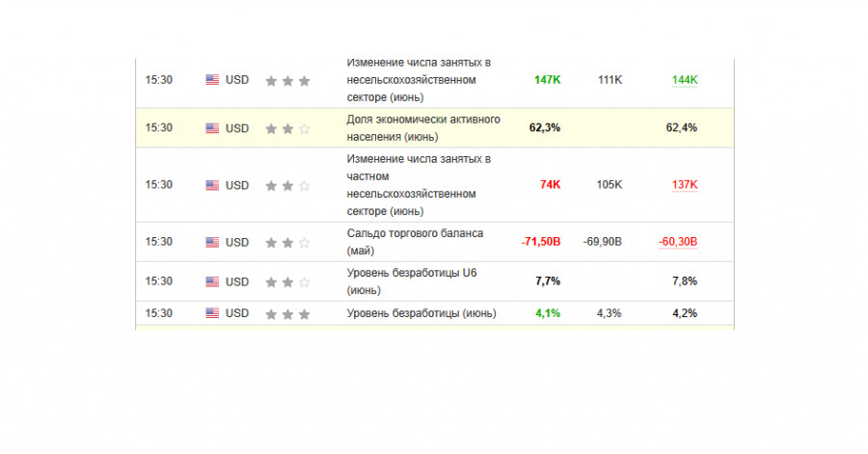Click US flag in the 147K row
The width and height of the screenshot is (868, 454).
(x=212, y=80)
